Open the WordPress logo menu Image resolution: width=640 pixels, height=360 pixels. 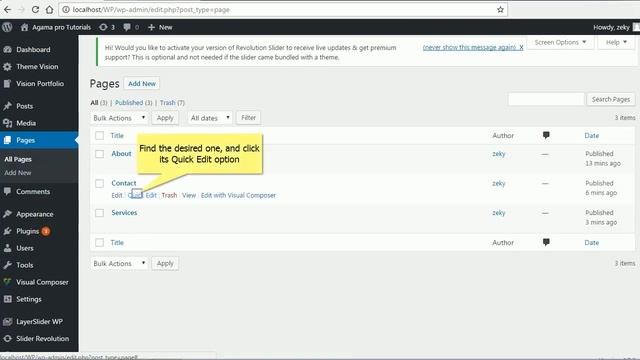(x=7, y=27)
